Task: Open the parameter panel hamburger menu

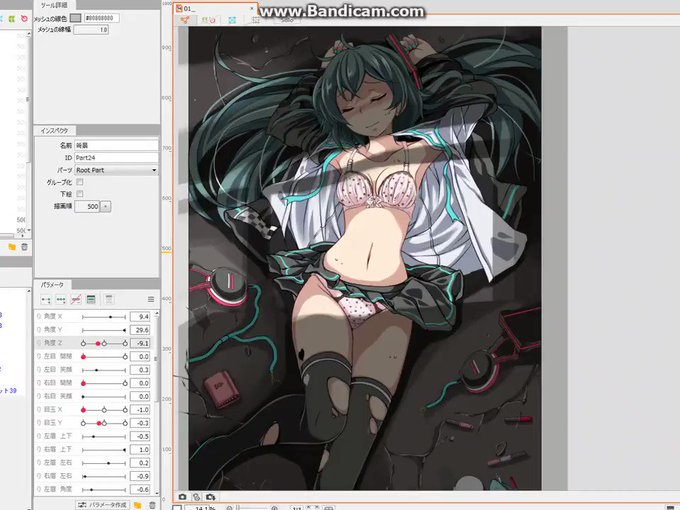Action: (151, 299)
